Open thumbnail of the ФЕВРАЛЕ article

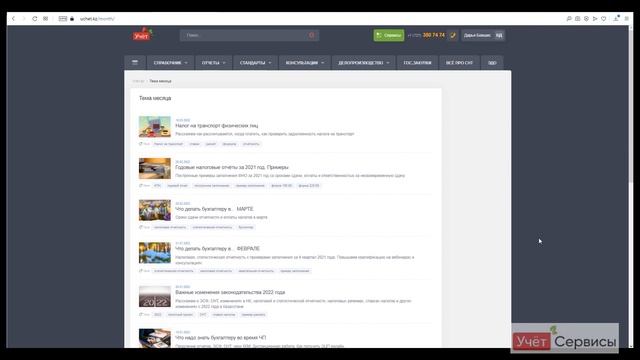pyautogui.click(x=155, y=253)
